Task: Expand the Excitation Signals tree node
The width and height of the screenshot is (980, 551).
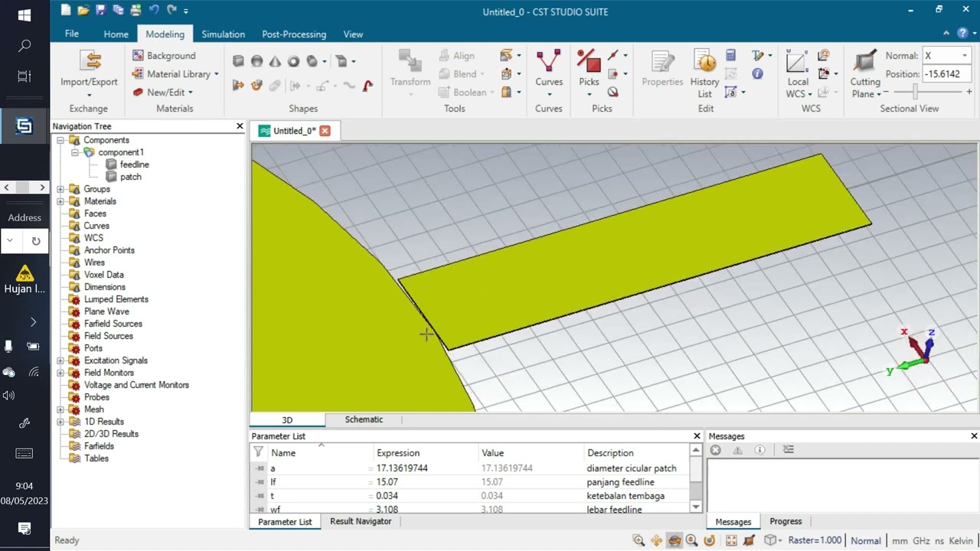Action: (x=60, y=360)
